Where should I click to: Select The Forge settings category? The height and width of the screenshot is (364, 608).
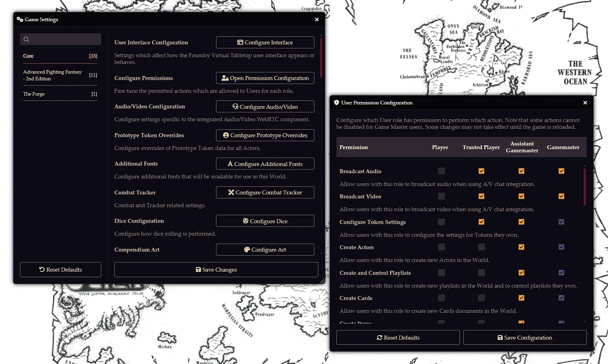coord(60,94)
